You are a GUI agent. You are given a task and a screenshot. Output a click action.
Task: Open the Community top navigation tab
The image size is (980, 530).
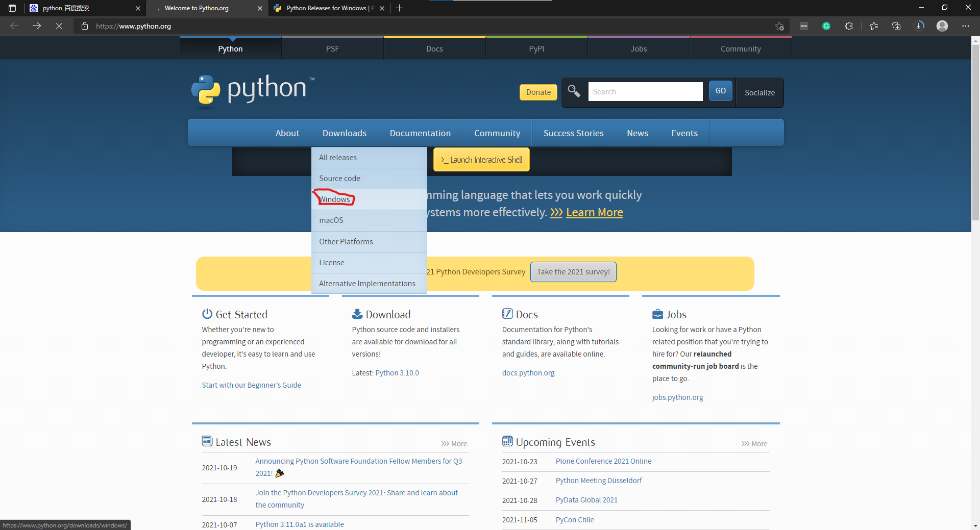741,49
